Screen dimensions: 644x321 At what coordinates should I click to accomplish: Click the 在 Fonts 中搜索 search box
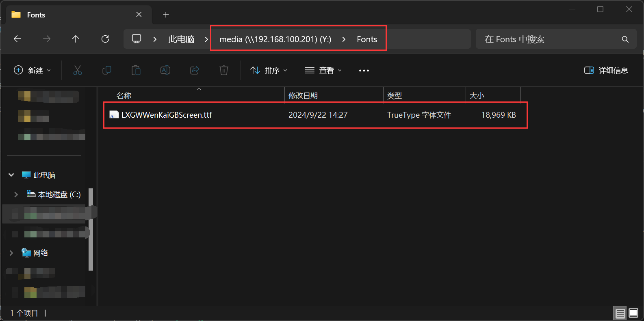point(556,39)
